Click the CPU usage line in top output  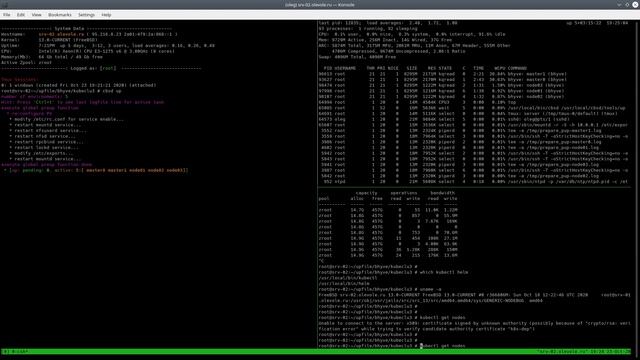click(412, 34)
